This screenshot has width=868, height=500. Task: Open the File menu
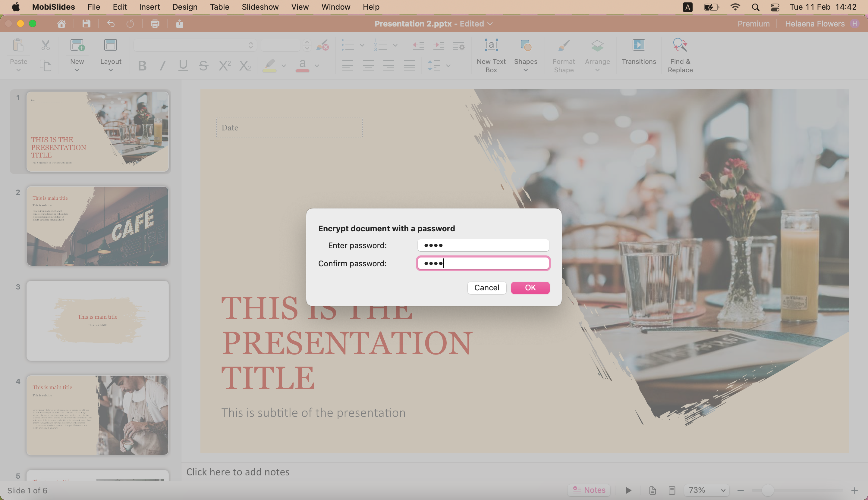point(94,7)
